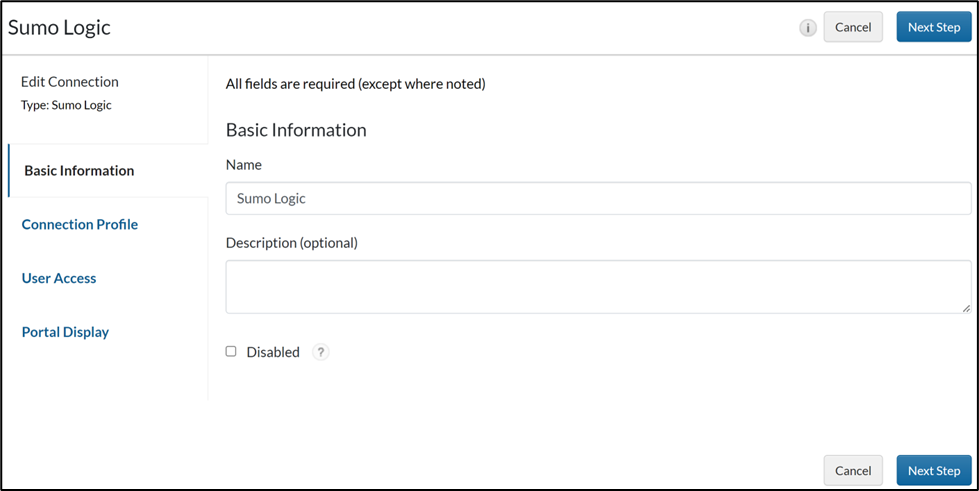
Task: Go to the User Access section
Action: pos(59,278)
